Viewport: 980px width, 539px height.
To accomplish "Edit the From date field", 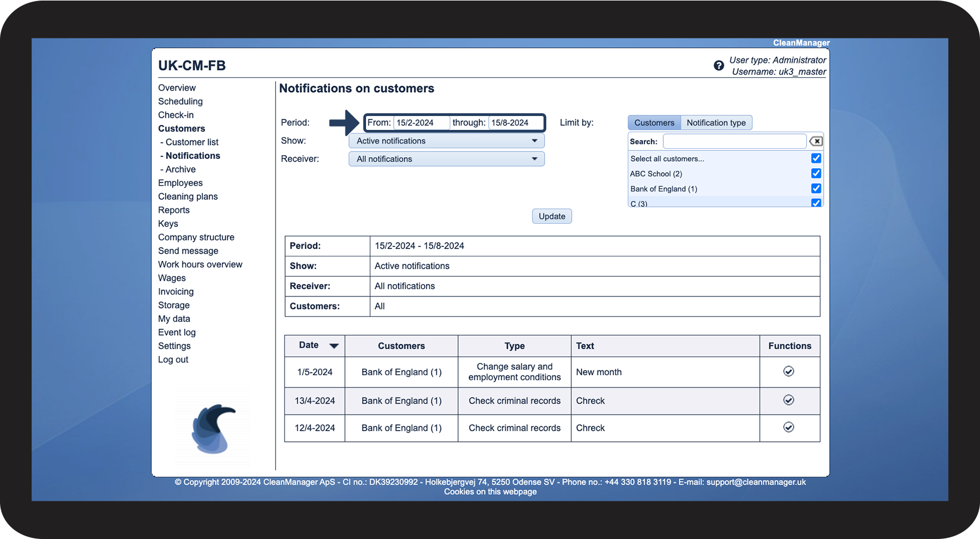I will [x=421, y=123].
